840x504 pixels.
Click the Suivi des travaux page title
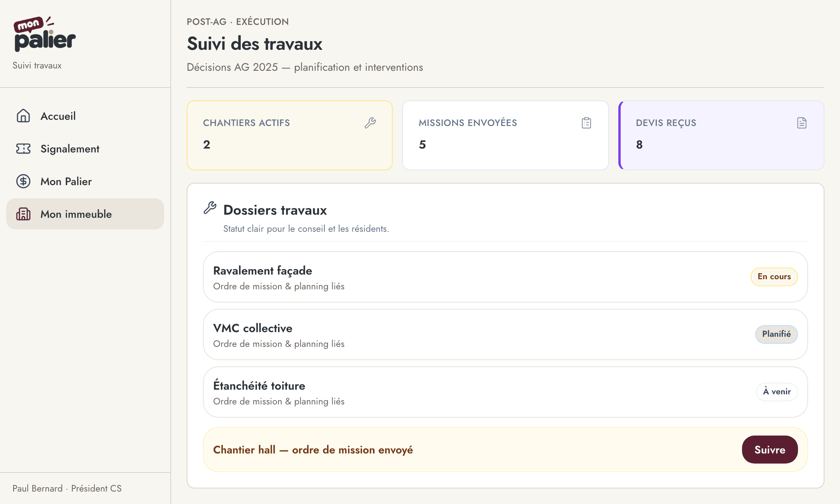[x=255, y=44]
